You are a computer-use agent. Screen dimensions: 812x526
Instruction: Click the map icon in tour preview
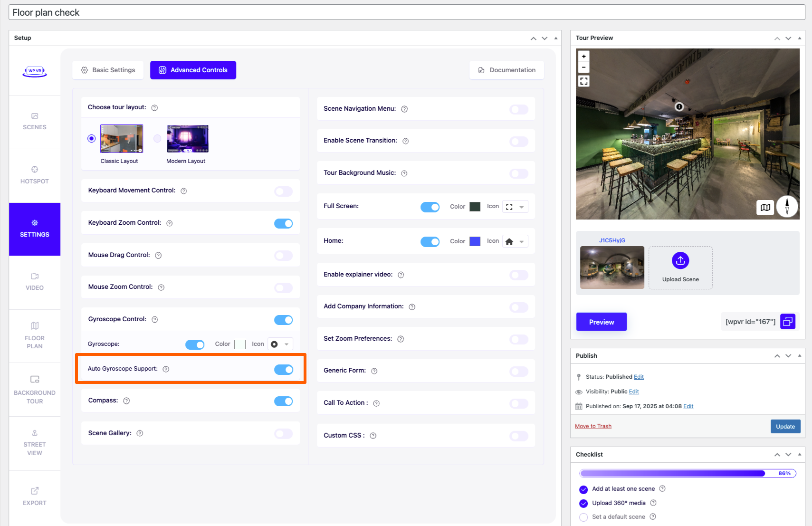[x=765, y=207]
